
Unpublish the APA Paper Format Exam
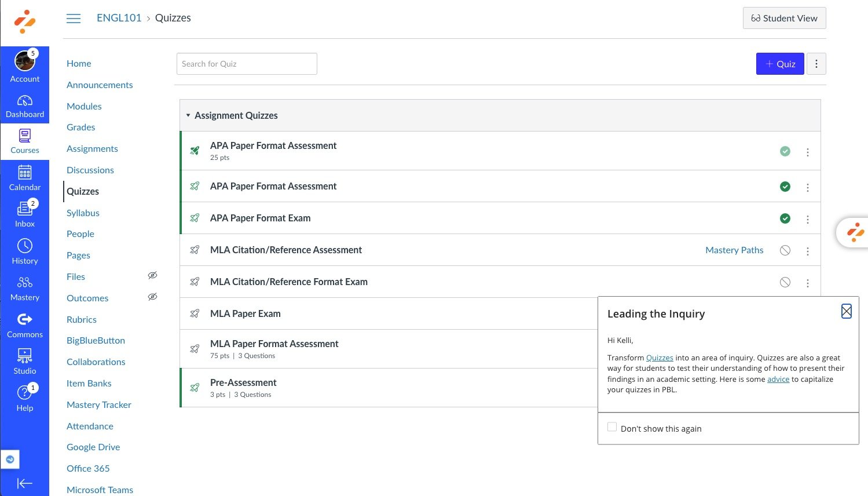785,218
